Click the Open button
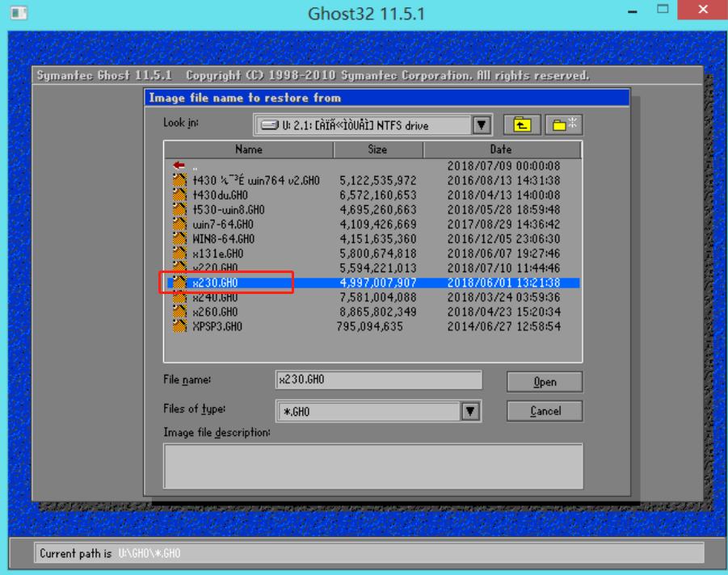The image size is (728, 575). click(546, 382)
